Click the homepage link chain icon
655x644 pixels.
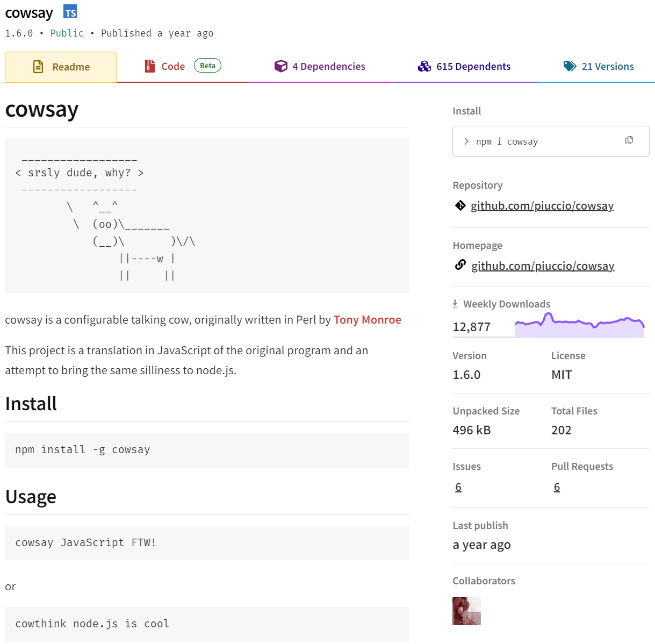coord(460,265)
